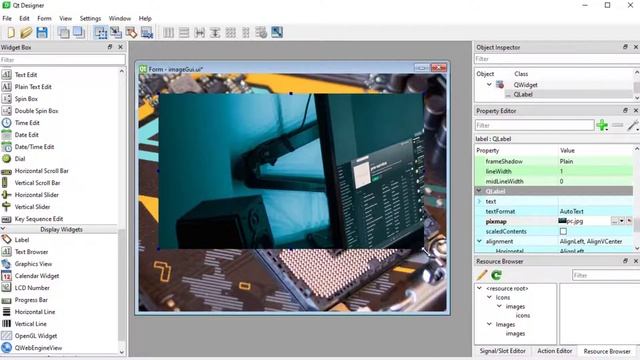Viewport: 640px width, 360px height.
Task: Close the Object Inspector panel
Action: 636,47
